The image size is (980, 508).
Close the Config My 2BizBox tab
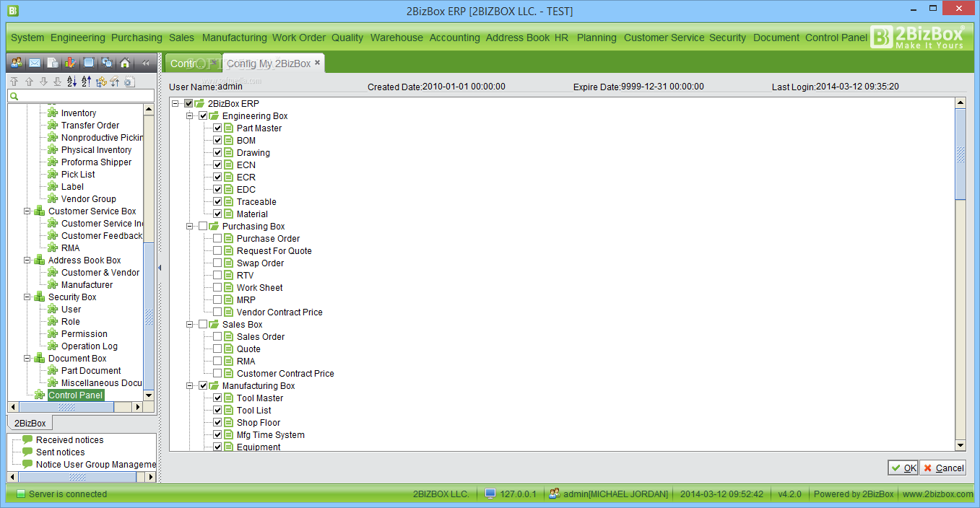point(317,63)
